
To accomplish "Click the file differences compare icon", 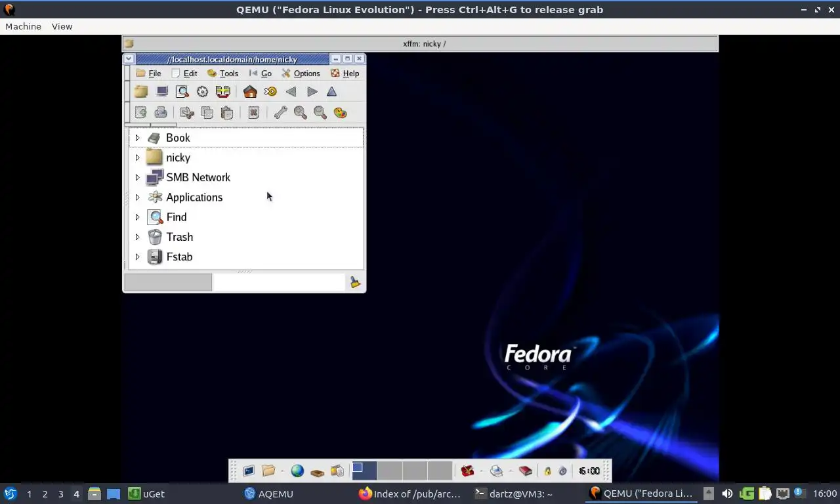I will pyautogui.click(x=223, y=92).
